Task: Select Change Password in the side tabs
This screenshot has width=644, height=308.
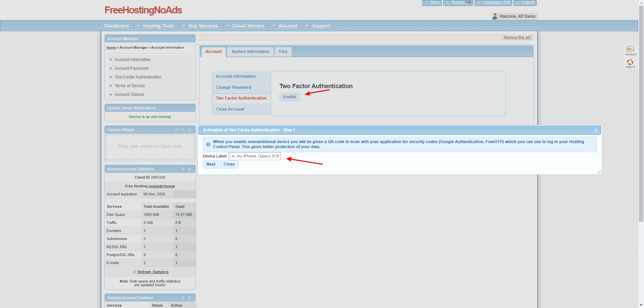Action: coord(233,87)
